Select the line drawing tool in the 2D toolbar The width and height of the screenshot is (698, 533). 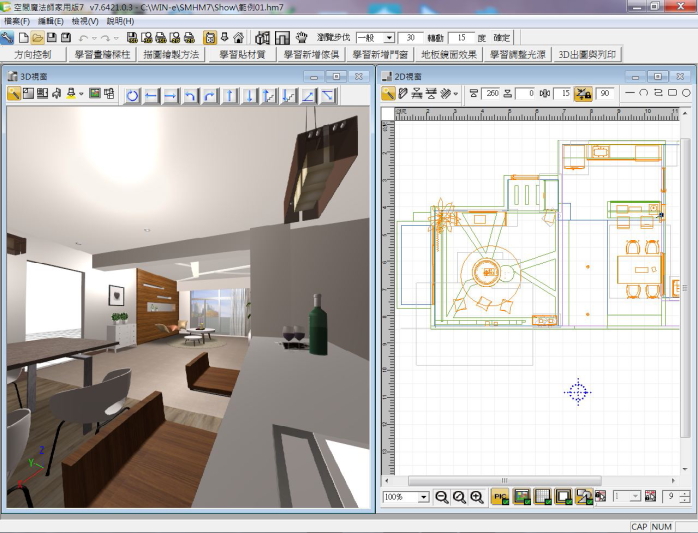click(x=629, y=93)
